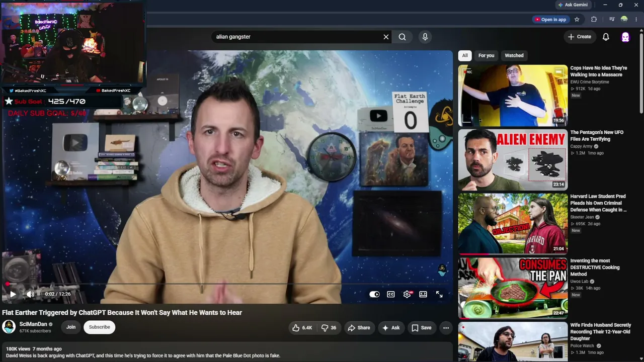Clear the search box with the X

(x=386, y=37)
